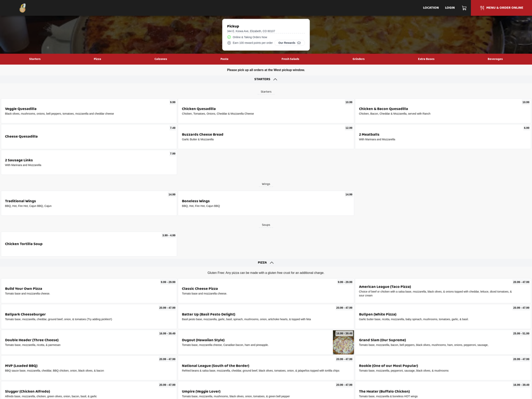This screenshot has width=532, height=399.
Task: Click the green checkmark status icon
Action: pos(229,37)
